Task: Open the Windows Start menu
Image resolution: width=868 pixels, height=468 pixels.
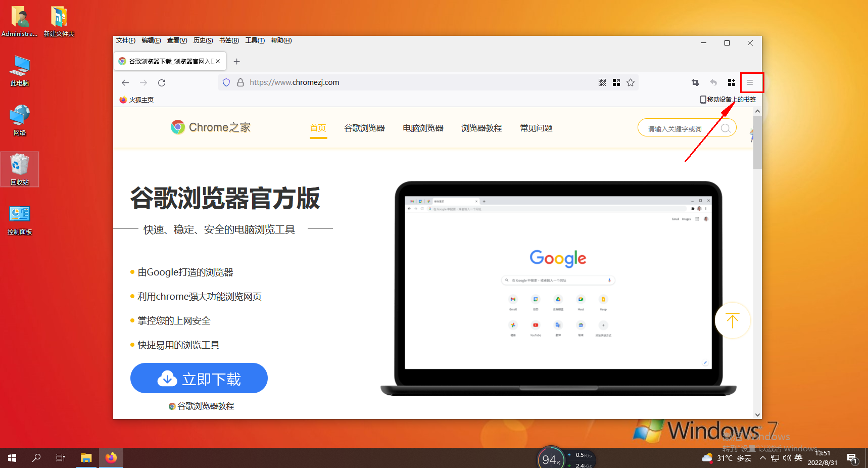Action: pos(12,458)
